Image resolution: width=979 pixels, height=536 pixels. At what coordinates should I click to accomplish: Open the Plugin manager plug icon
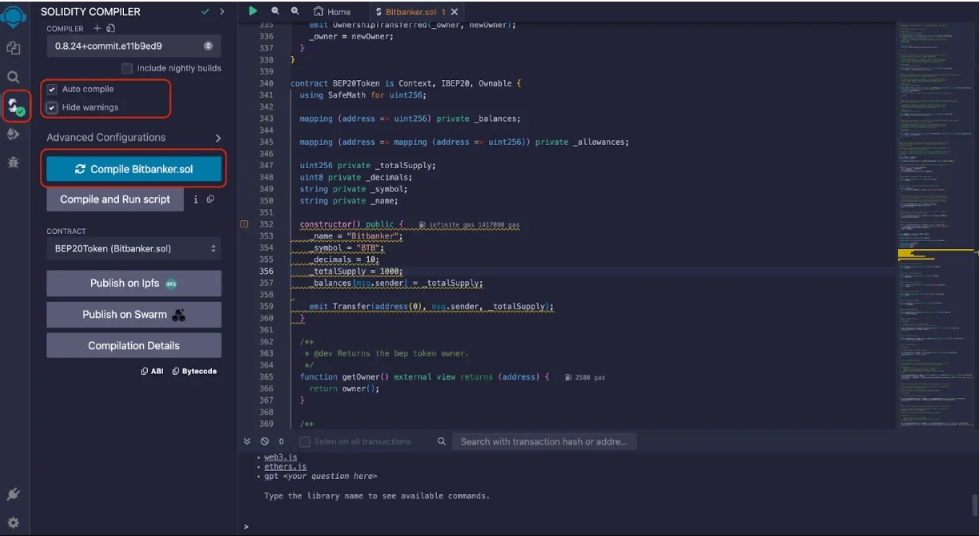[x=13, y=494]
